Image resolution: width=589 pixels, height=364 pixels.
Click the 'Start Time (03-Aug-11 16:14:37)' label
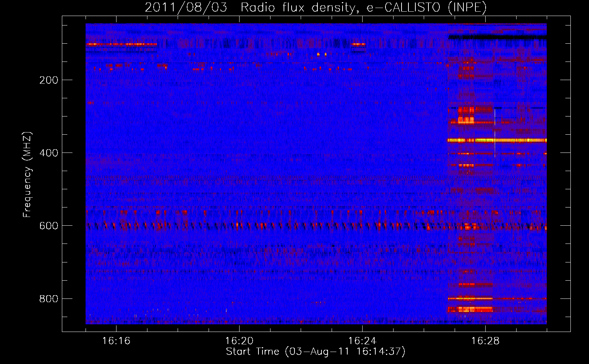coord(316,352)
